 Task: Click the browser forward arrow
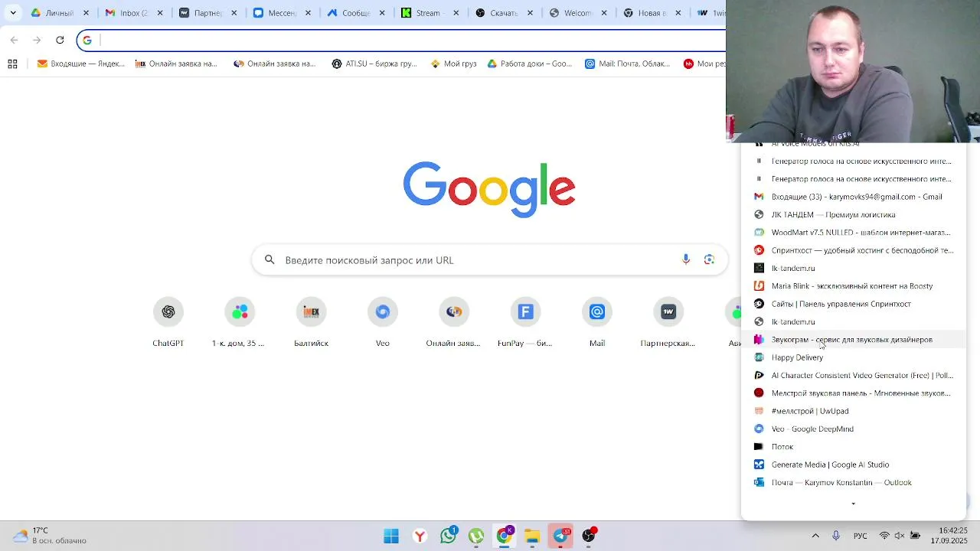[37, 40]
